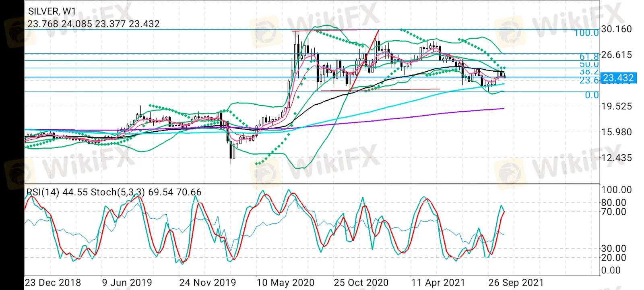644x290 pixels.
Task: Select the 11 Apr 2021 date label
Action: click(438, 283)
